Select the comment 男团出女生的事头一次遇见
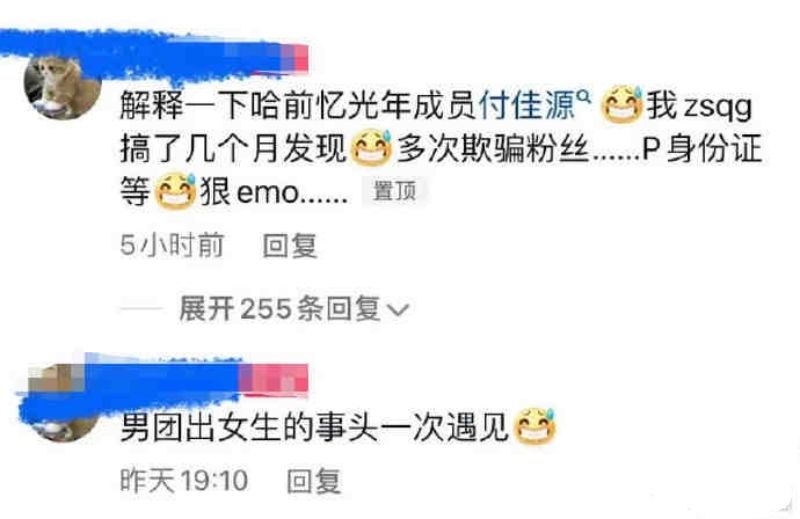800x519 pixels. (x=314, y=427)
